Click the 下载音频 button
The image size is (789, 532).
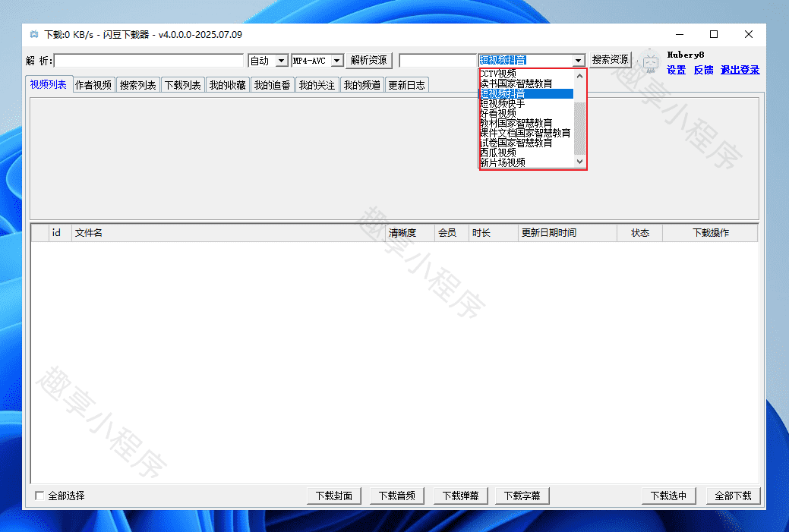tap(397, 496)
